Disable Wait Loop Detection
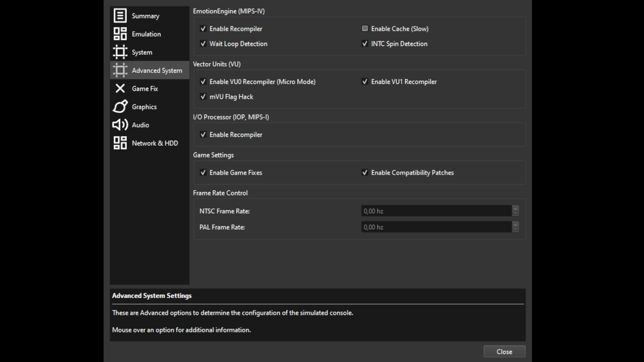Screen dimensions: 644x362 pos(203,44)
